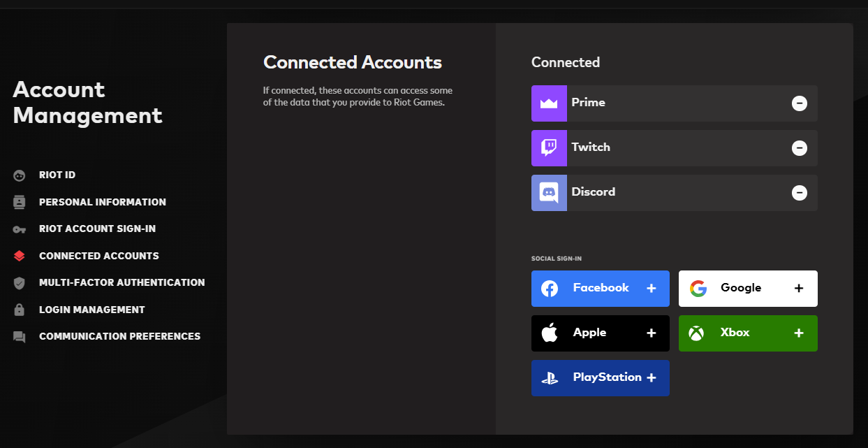Click the Personal Information badge icon
This screenshot has width=868, height=448.
coord(20,202)
